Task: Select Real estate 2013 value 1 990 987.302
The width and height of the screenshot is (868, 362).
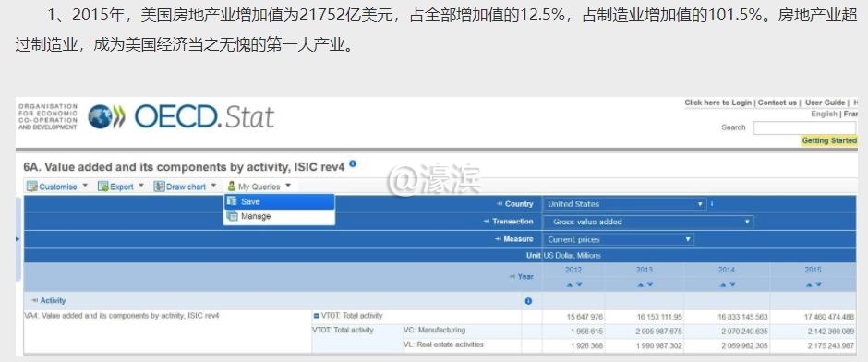Action: pyautogui.click(x=658, y=346)
